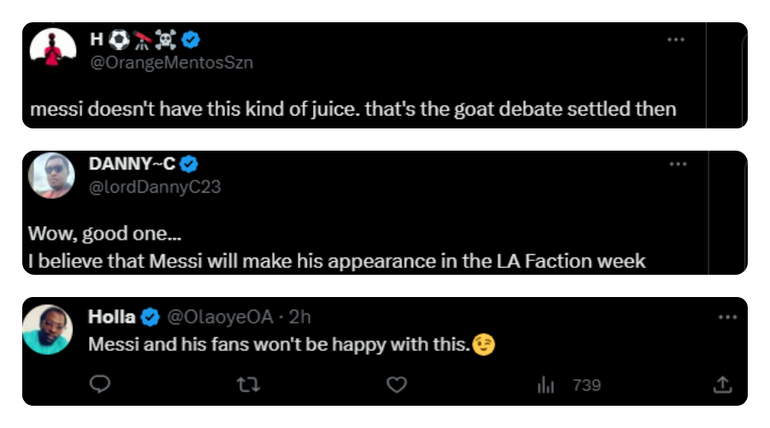This screenshot has width=770, height=428.
Task: Reply to Holla's tweet
Action: pyautogui.click(x=99, y=385)
